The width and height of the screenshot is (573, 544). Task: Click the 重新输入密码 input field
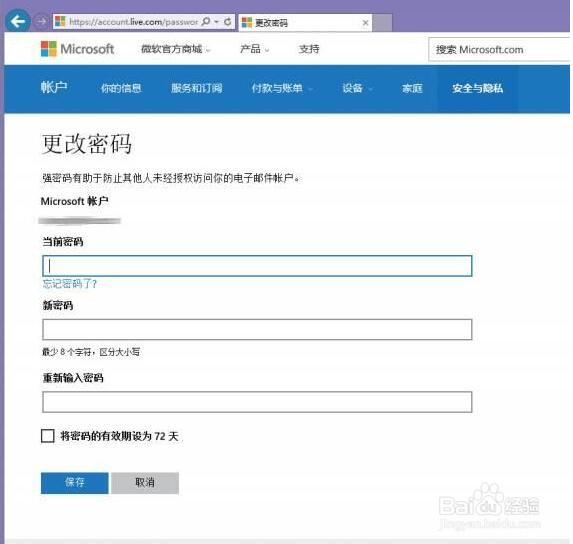(257, 402)
